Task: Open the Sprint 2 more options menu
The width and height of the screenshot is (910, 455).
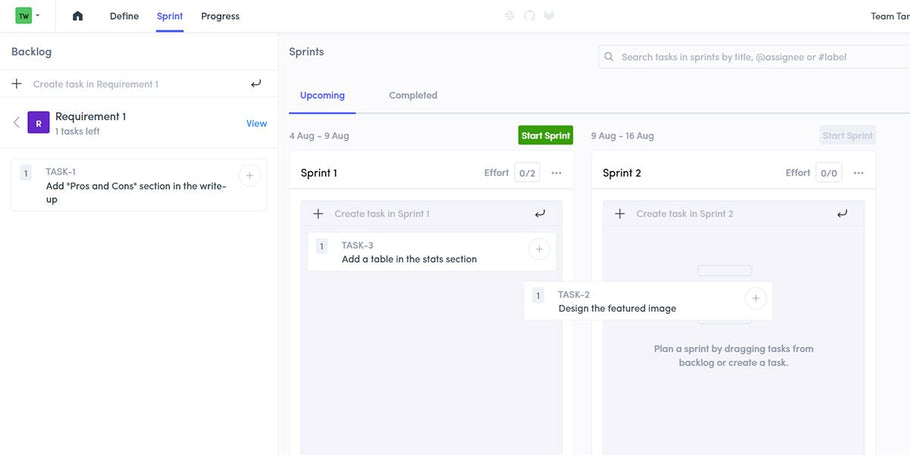Action: tap(859, 173)
